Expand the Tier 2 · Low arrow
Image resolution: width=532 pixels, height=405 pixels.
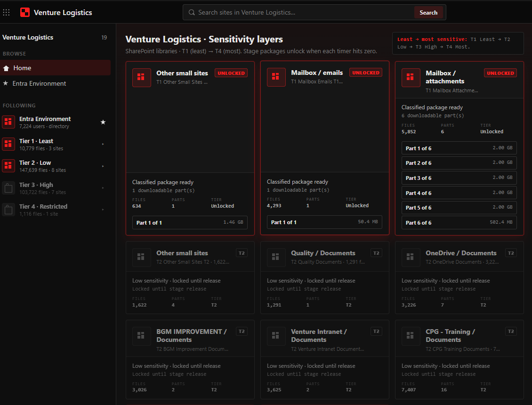(103, 166)
